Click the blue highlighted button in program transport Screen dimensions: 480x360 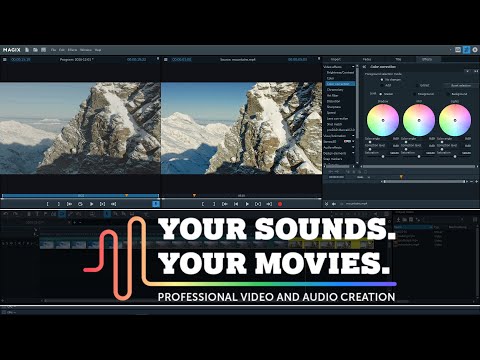(156, 204)
